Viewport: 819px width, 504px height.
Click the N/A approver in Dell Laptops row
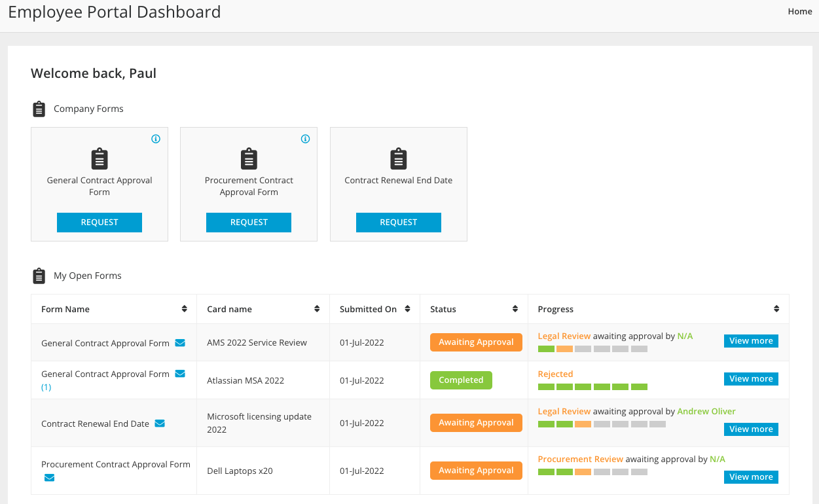pyautogui.click(x=718, y=459)
